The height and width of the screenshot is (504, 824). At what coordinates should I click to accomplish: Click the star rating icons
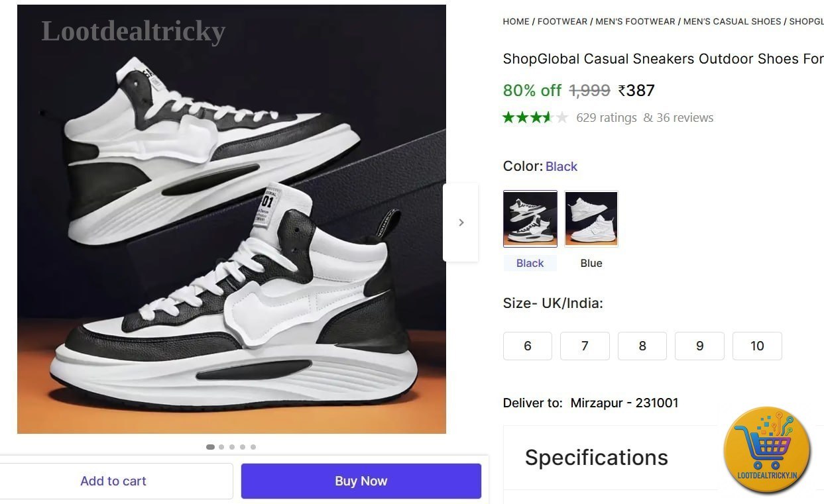point(535,118)
